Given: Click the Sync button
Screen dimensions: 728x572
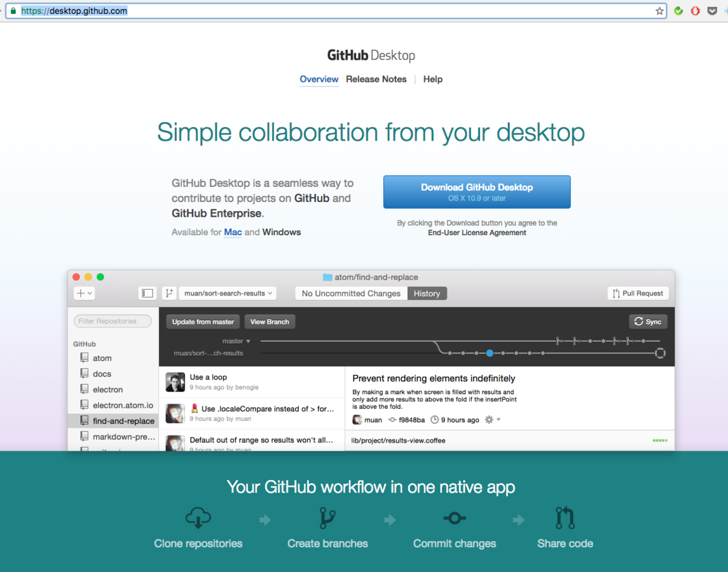Looking at the screenshot, I should tap(648, 322).
